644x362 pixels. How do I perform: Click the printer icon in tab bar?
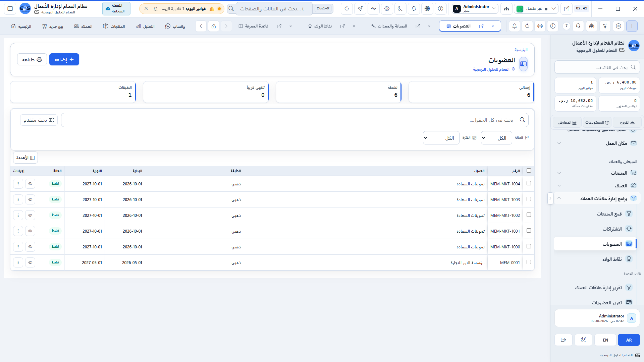click(540, 26)
